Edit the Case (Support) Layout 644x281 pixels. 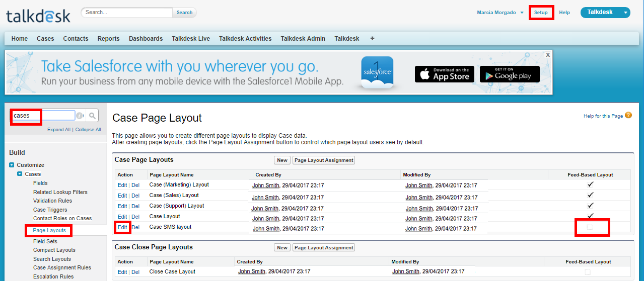(122, 206)
